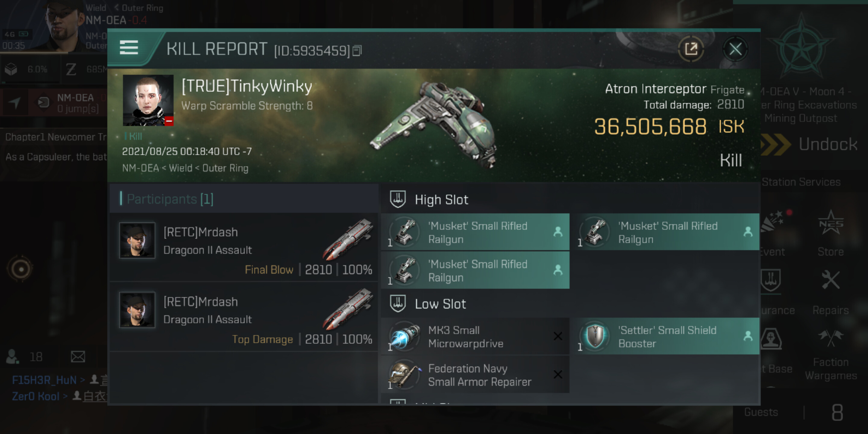Open TinkyWinky's character portrait
The height and width of the screenshot is (434, 868).
point(148,100)
